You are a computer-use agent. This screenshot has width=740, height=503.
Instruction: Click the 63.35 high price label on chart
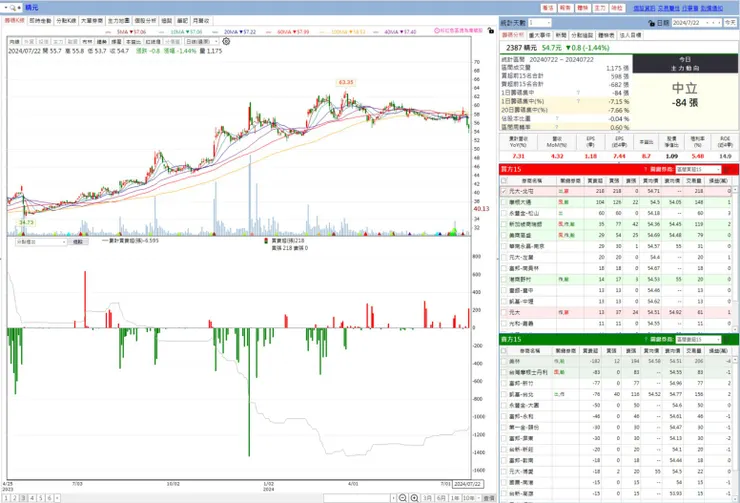click(345, 82)
